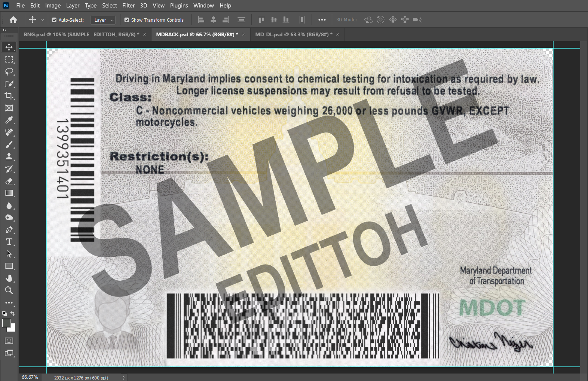This screenshot has height=381, width=588.
Task: Open the Layer menu
Action: [73, 6]
